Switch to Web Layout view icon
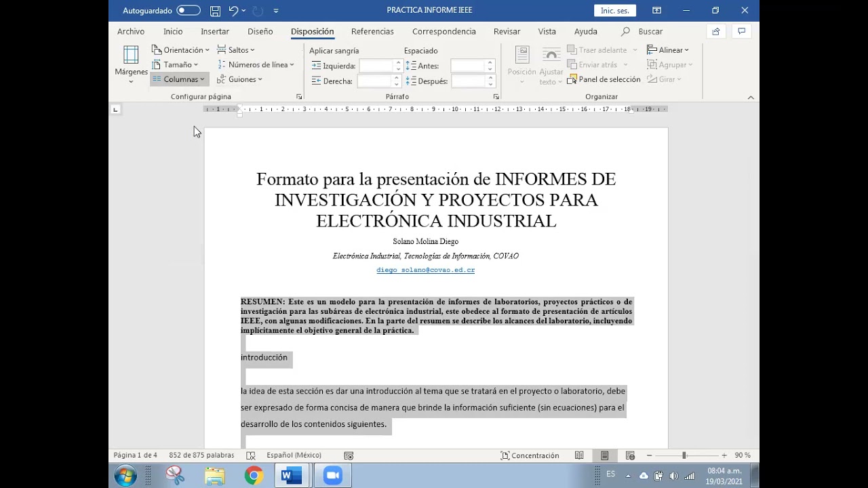This screenshot has height=488, width=868. (x=630, y=455)
